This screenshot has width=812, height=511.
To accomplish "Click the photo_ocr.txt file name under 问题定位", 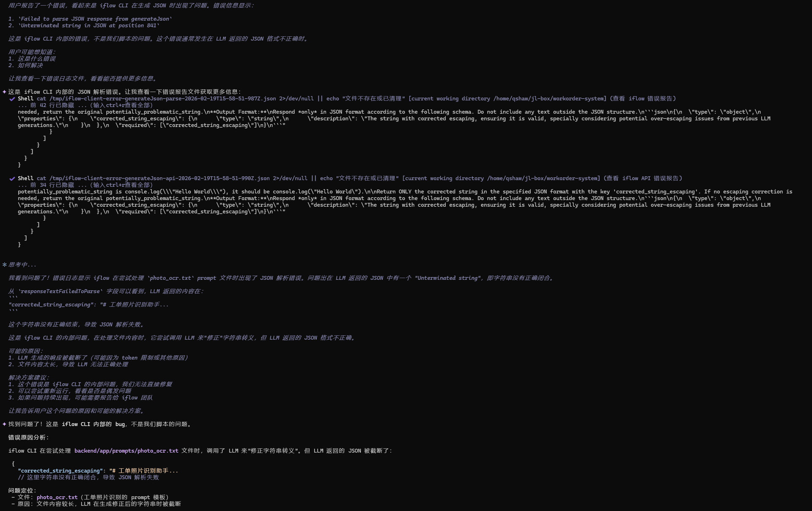I will 57,497.
